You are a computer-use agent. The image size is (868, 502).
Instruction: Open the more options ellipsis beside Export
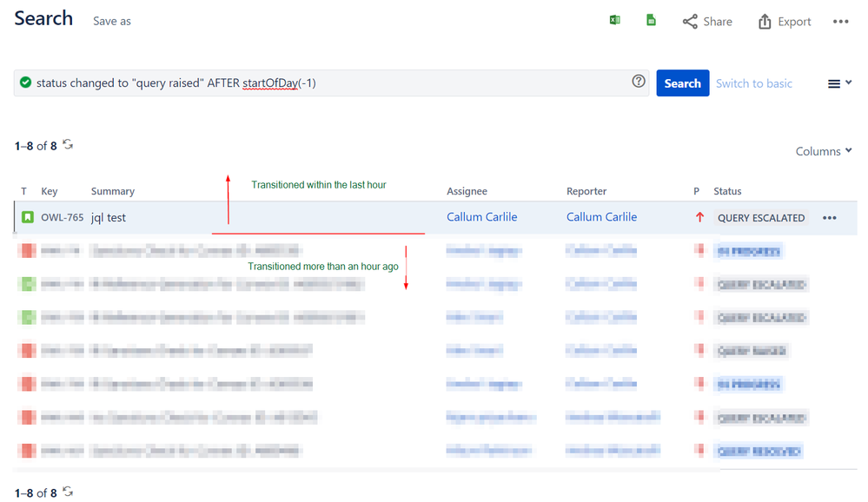pos(840,22)
